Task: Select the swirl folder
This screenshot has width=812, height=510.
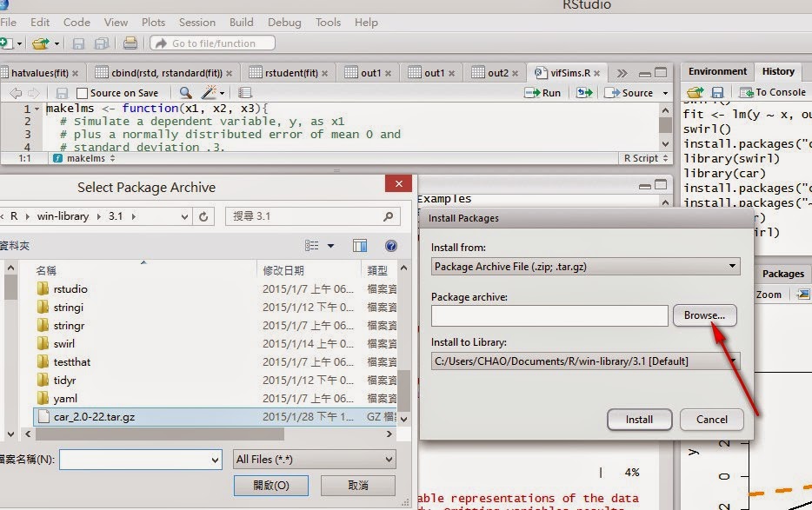Action: pos(64,344)
